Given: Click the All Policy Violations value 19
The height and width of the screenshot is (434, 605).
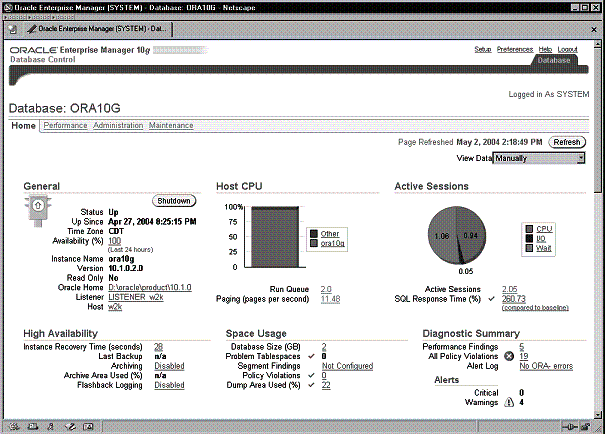Looking at the screenshot, I should (524, 356).
